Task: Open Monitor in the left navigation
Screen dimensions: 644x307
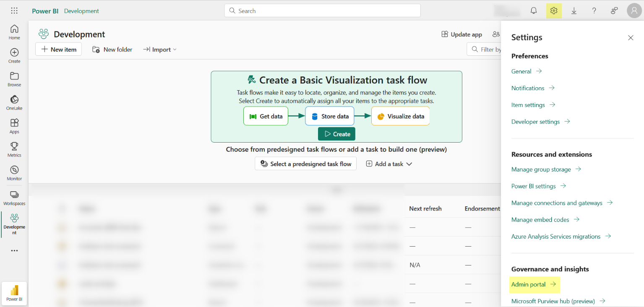Action: pos(14,173)
